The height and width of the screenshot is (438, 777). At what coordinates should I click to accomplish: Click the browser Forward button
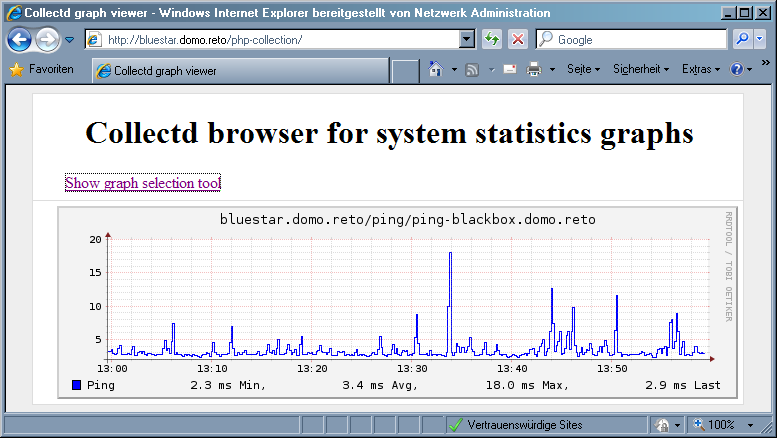47,40
